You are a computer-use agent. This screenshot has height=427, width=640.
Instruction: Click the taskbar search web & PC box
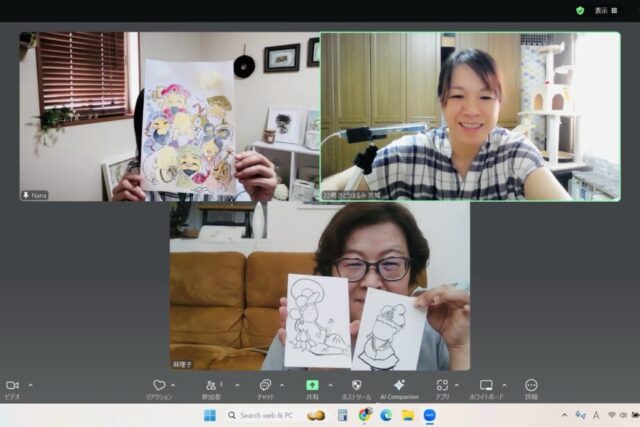pyautogui.click(x=262, y=415)
